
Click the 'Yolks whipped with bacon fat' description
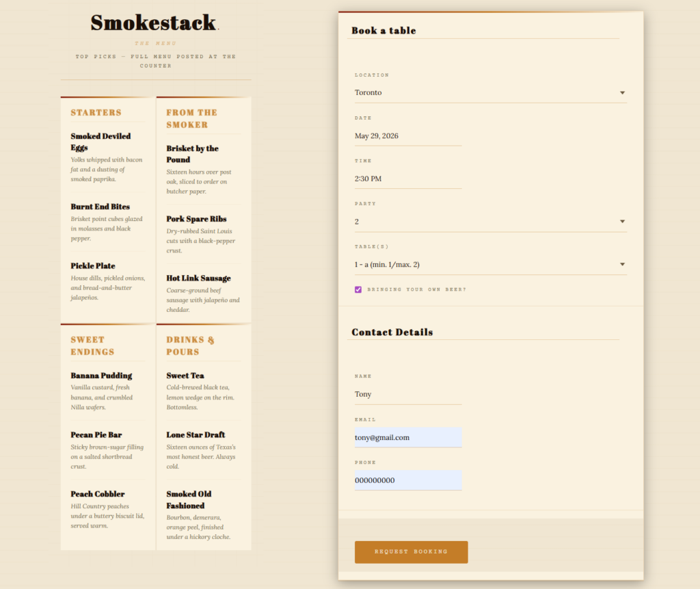click(x=107, y=170)
